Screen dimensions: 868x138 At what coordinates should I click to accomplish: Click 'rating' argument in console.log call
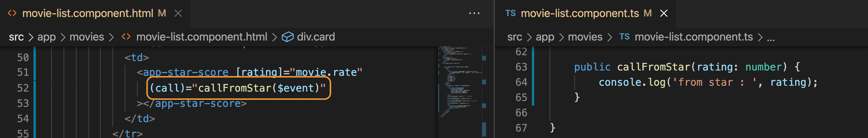(x=788, y=82)
